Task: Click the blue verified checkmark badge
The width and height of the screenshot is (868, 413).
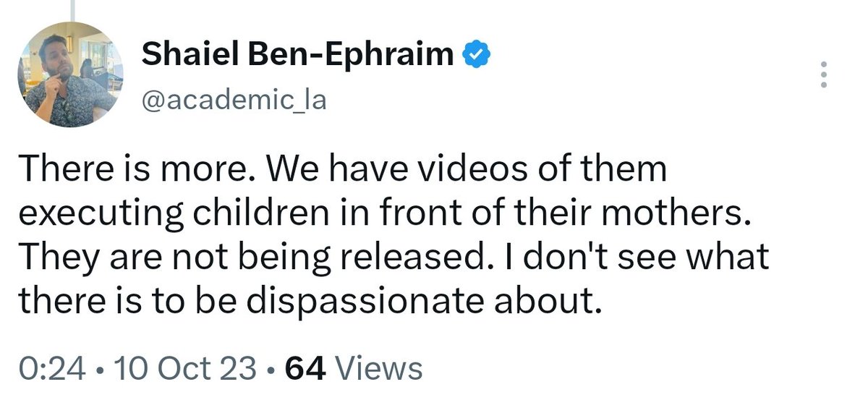Action: click(x=477, y=55)
